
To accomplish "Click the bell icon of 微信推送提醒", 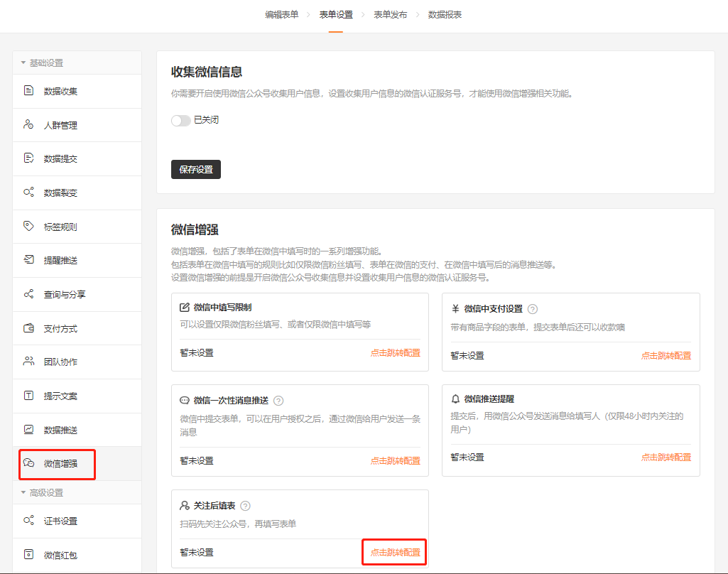I will click(x=455, y=399).
